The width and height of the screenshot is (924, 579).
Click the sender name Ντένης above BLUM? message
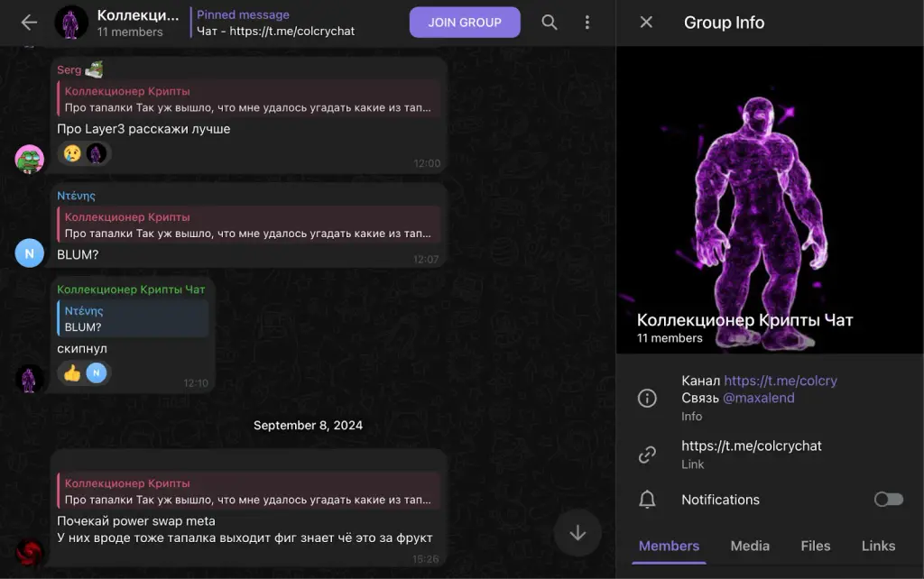coord(76,196)
